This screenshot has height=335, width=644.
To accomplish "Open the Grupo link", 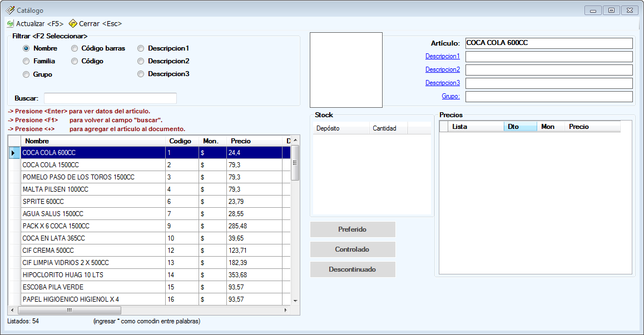I will point(450,96).
